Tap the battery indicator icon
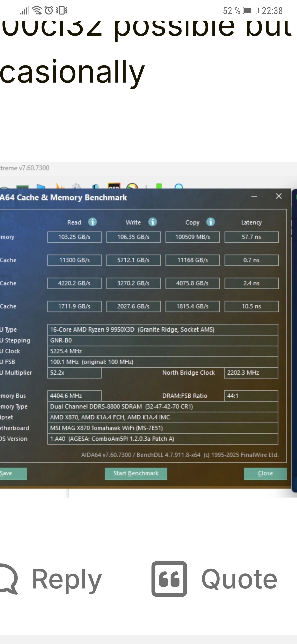 tap(251, 11)
